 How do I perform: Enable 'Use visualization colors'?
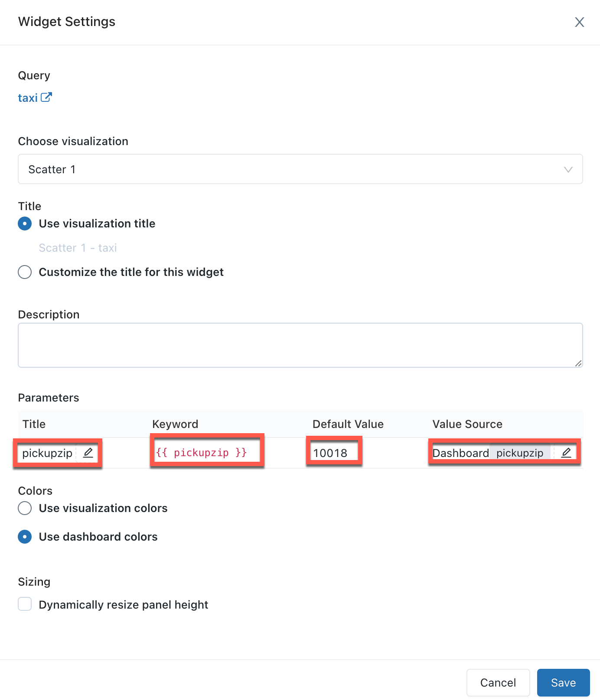pyautogui.click(x=25, y=508)
